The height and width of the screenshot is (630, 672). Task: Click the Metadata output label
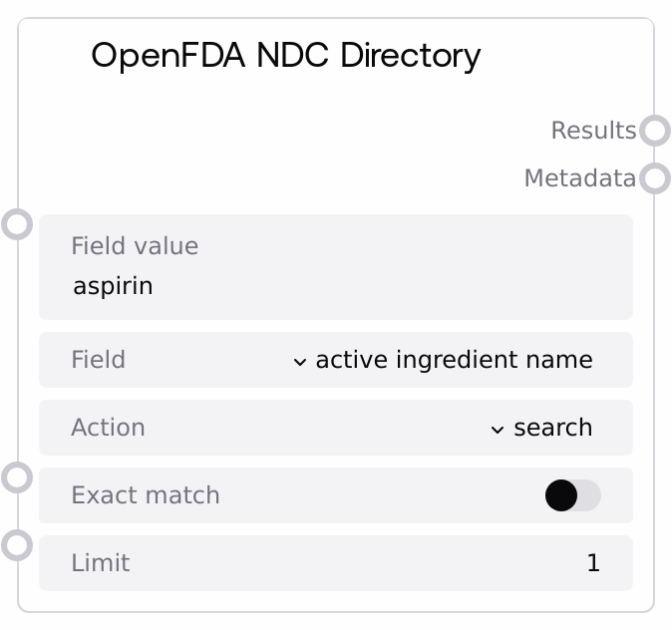(x=579, y=178)
